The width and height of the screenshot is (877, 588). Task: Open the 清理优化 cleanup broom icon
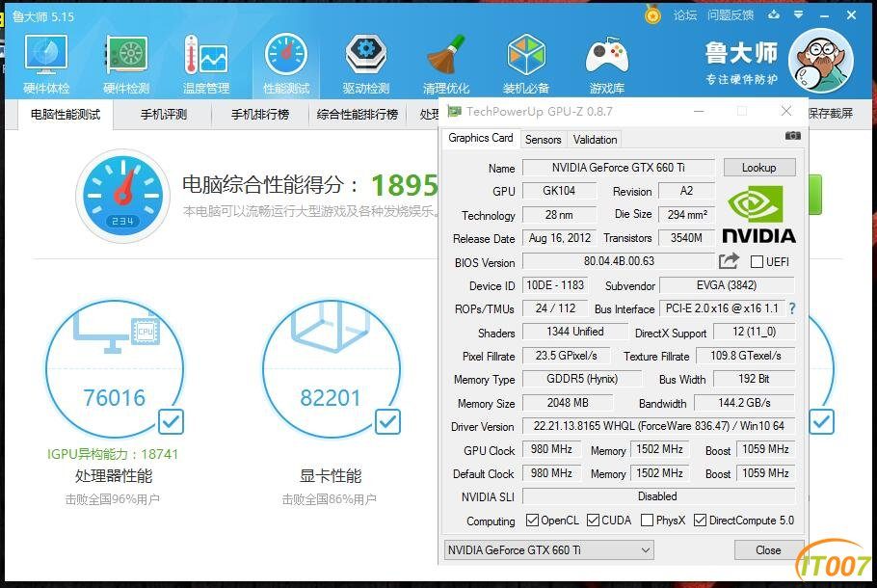pos(446,64)
